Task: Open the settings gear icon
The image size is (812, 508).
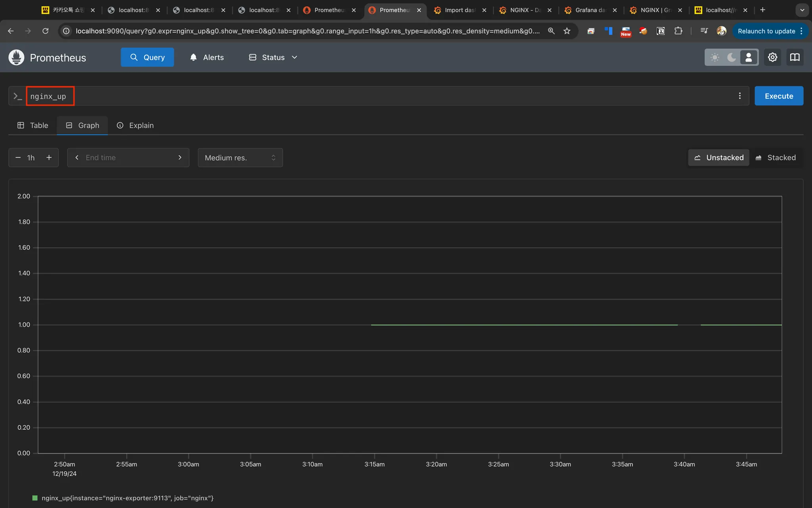Action: pyautogui.click(x=772, y=57)
